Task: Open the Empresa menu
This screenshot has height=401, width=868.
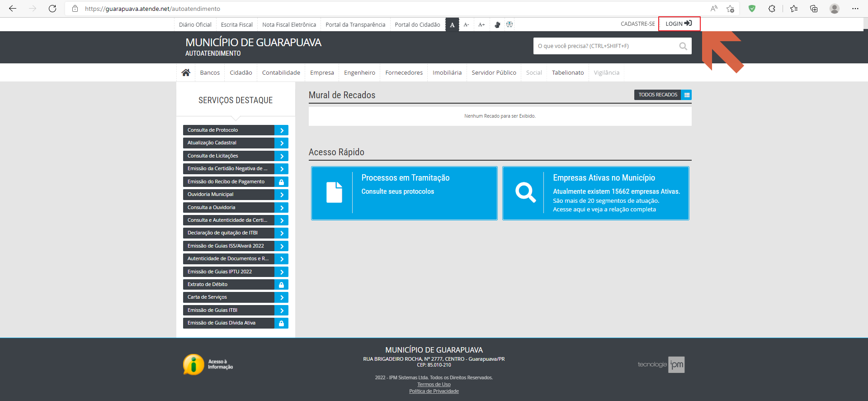Action: tap(322, 72)
